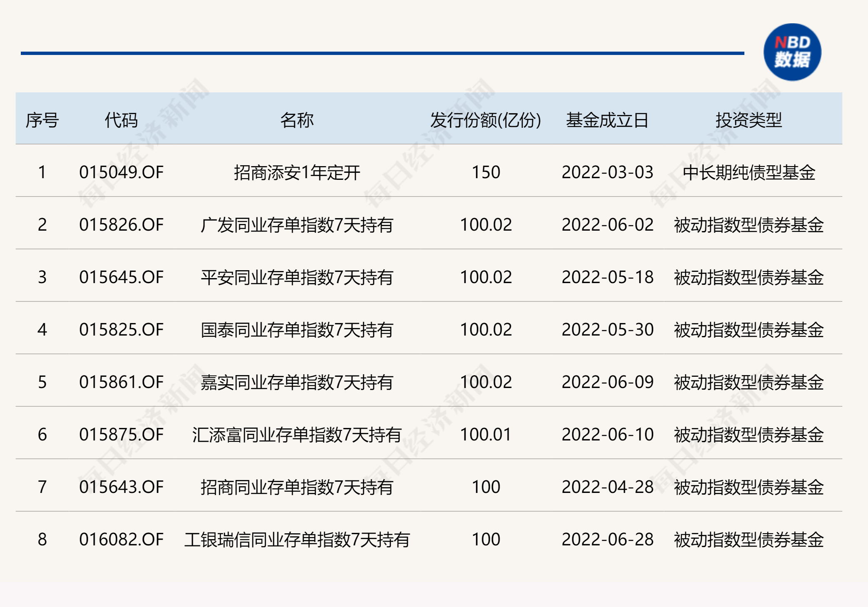This screenshot has width=868, height=607.
Task: Click fund name 汇添富同业存单指数7天持有
Action: 297,435
